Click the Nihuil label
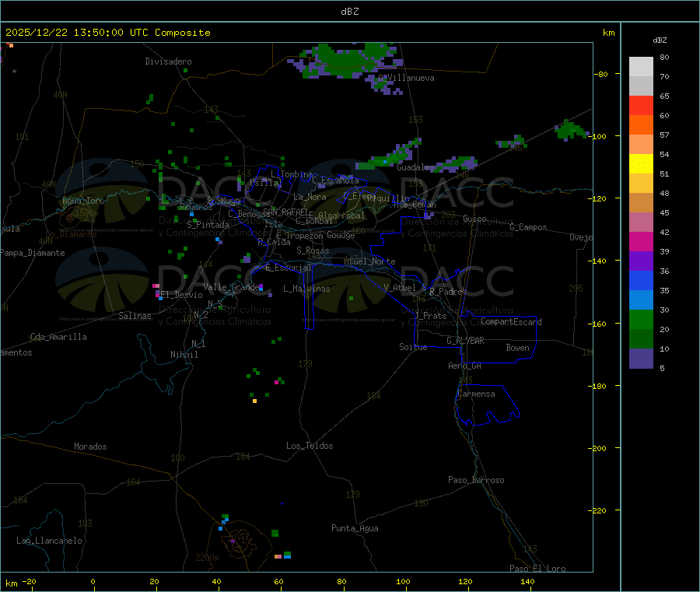Viewport: 700px width, 592px height. click(184, 355)
